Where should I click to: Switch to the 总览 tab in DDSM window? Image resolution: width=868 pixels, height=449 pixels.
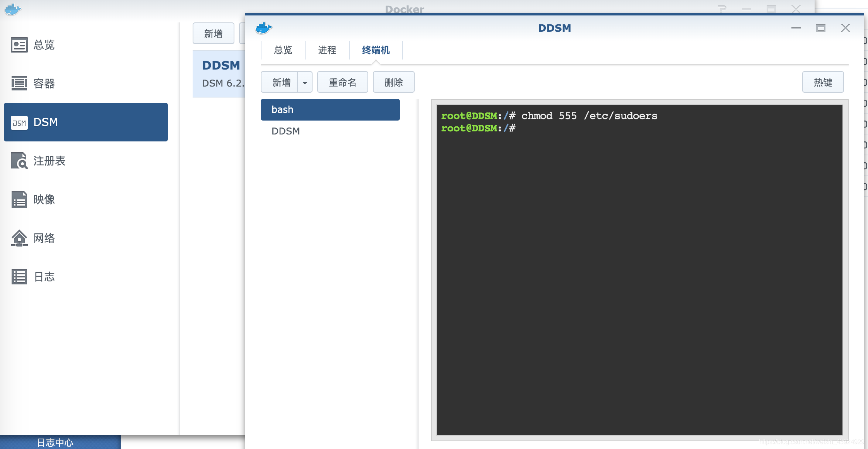click(x=283, y=50)
